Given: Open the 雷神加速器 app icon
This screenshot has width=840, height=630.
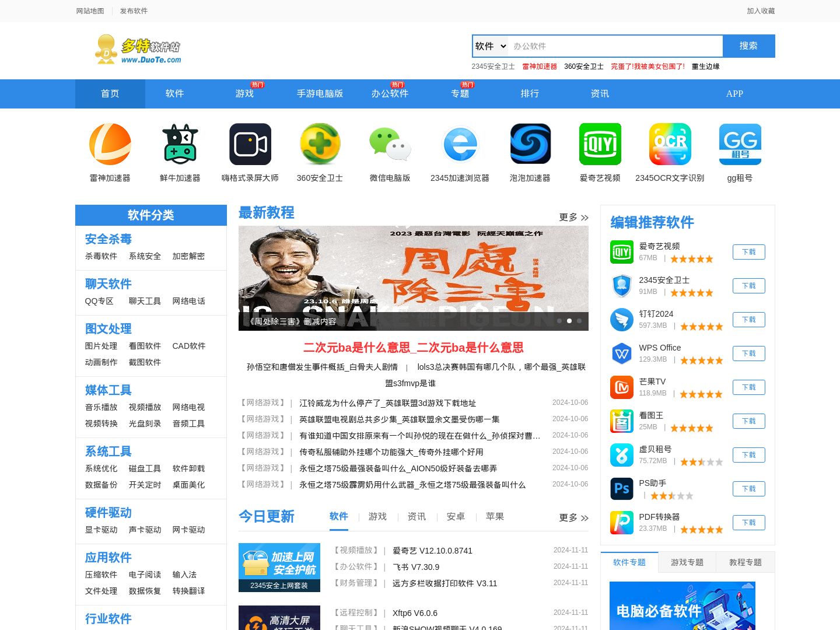Looking at the screenshot, I should [x=110, y=144].
